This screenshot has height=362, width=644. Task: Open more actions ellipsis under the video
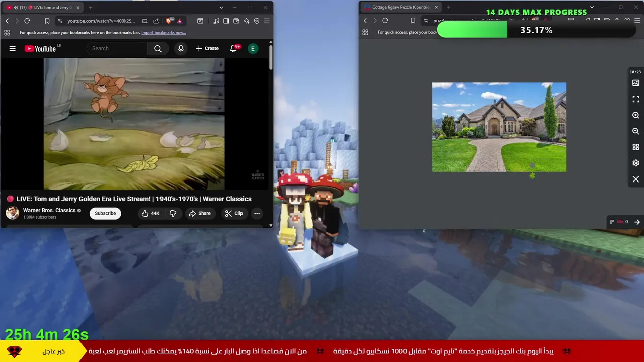point(257,213)
